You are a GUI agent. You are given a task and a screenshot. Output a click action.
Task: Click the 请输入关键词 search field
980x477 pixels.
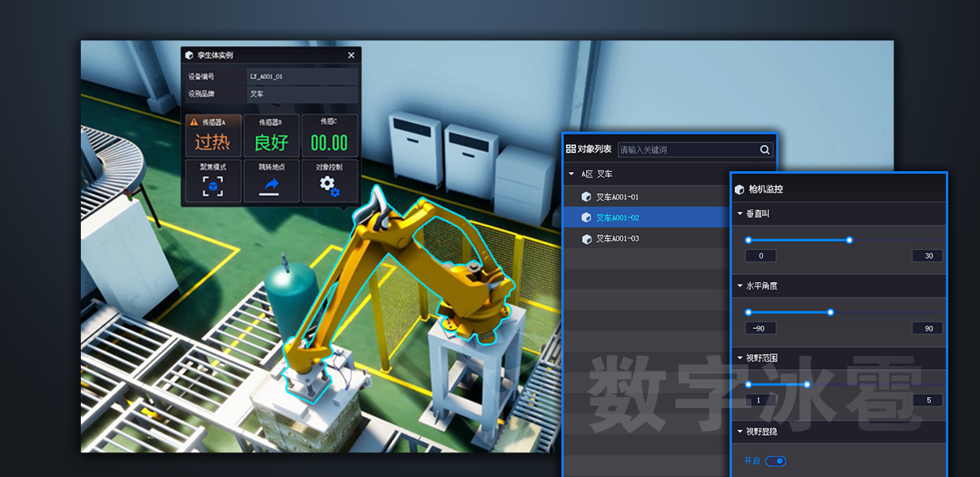[686, 150]
